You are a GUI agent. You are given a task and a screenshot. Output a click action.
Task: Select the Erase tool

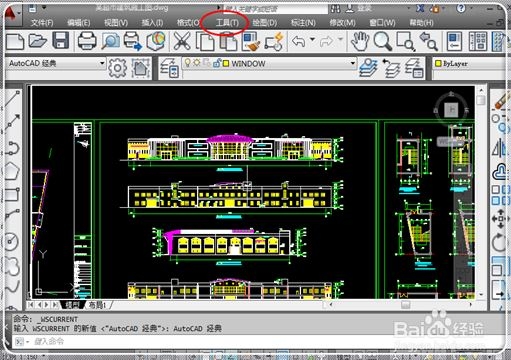coord(501,100)
